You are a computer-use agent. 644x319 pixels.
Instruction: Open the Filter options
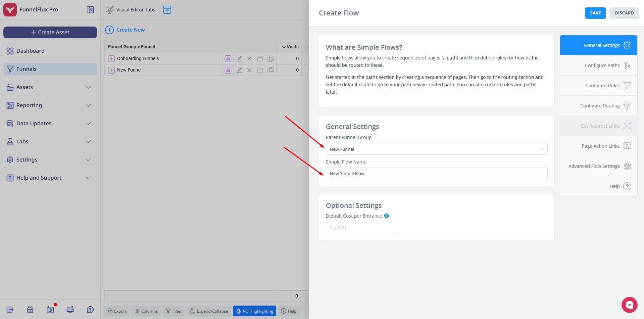(x=174, y=311)
